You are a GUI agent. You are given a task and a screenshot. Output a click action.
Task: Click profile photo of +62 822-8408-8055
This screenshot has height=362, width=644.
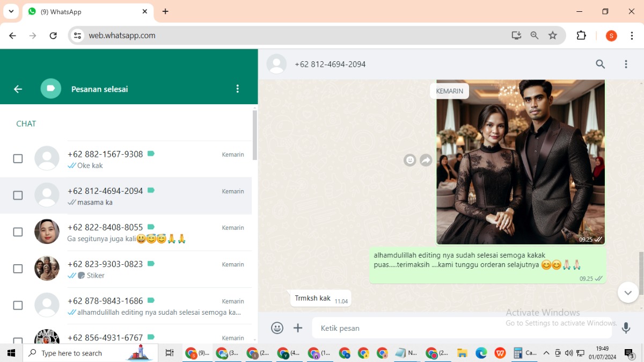(47, 231)
